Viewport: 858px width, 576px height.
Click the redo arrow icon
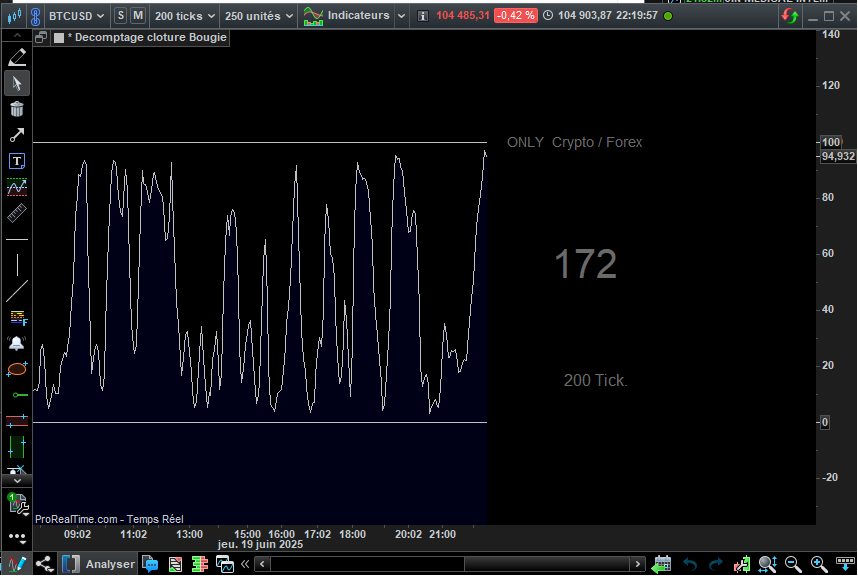pyautogui.click(x=715, y=564)
